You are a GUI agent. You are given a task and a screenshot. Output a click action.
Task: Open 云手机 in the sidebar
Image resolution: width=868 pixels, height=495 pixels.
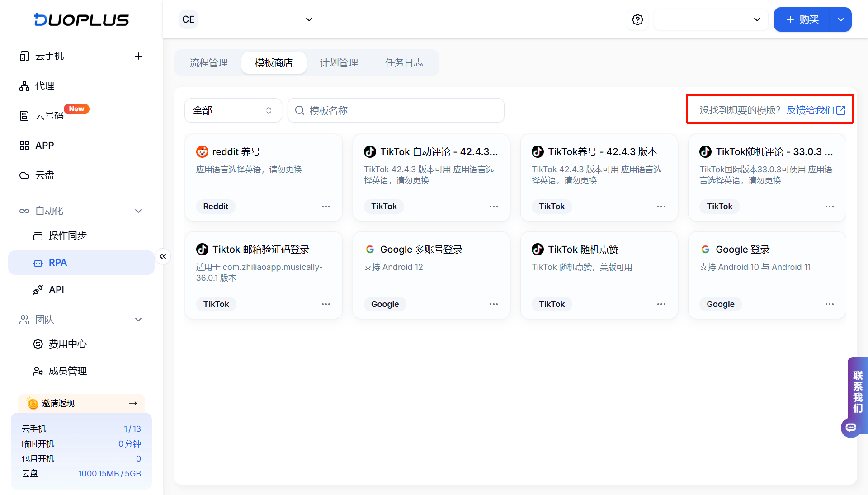point(50,56)
